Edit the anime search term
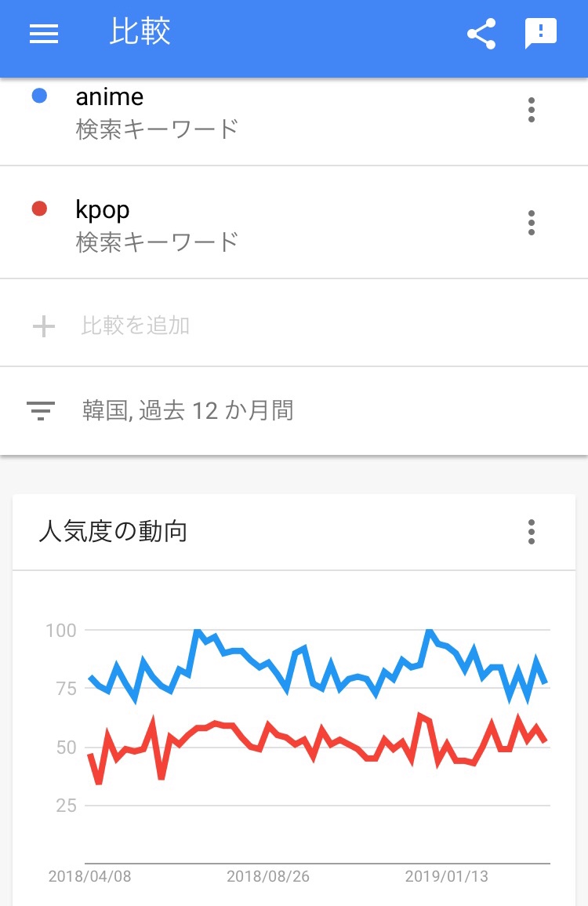The image size is (588, 906). coord(110,97)
